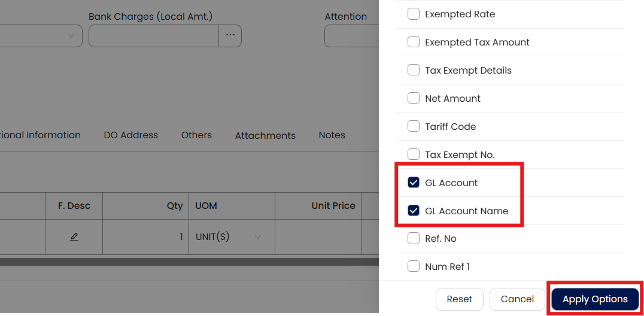Enable the Num Ref 1 checkbox
Screen dimensions: 644x316
pyautogui.click(x=414, y=266)
